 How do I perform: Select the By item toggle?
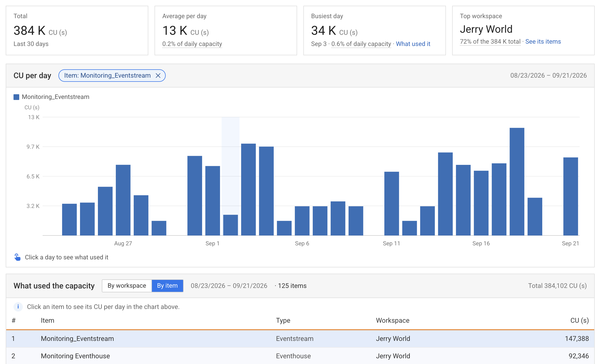[167, 286]
